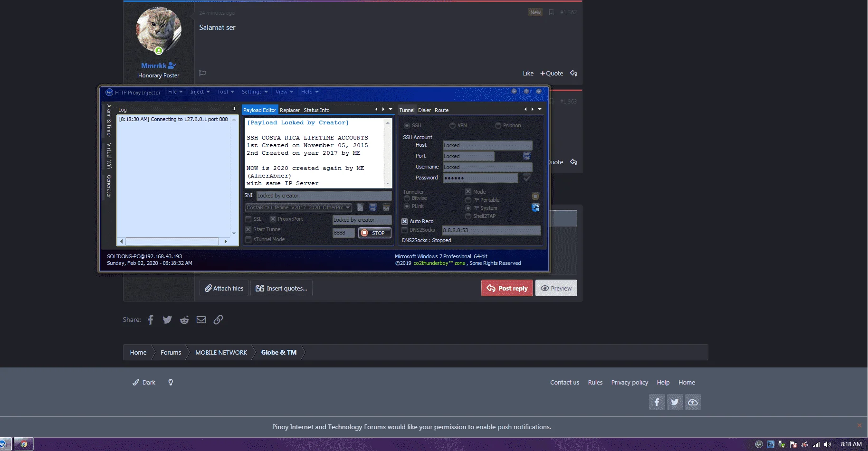Click the trash icon beside config dropdown
The image size is (868, 451).
click(386, 207)
